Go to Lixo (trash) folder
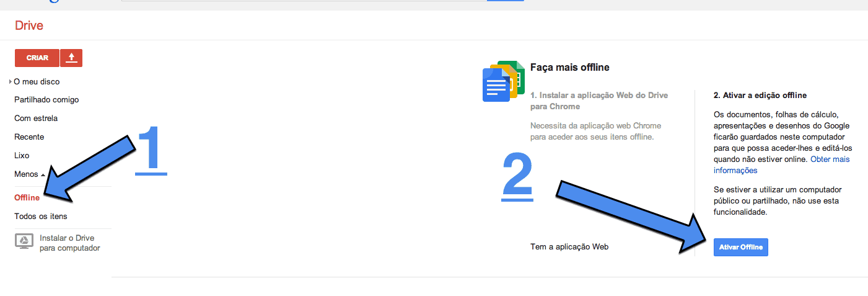 (22, 155)
